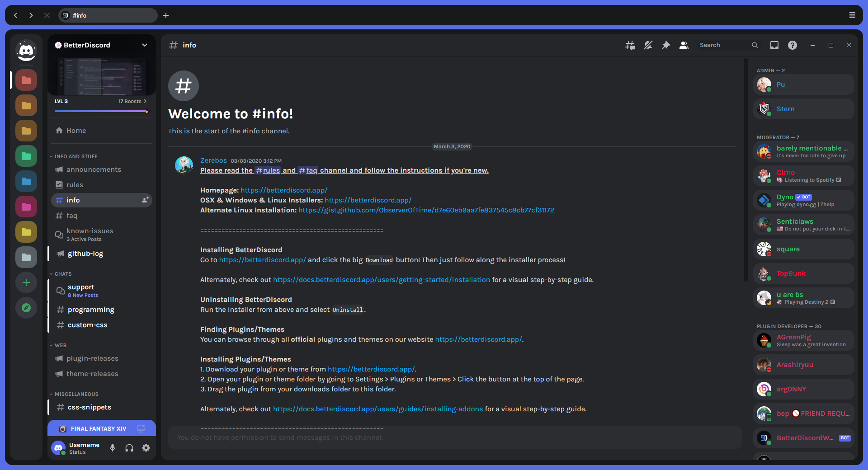Open the programming channel
The image size is (868, 470).
pos(102,310)
